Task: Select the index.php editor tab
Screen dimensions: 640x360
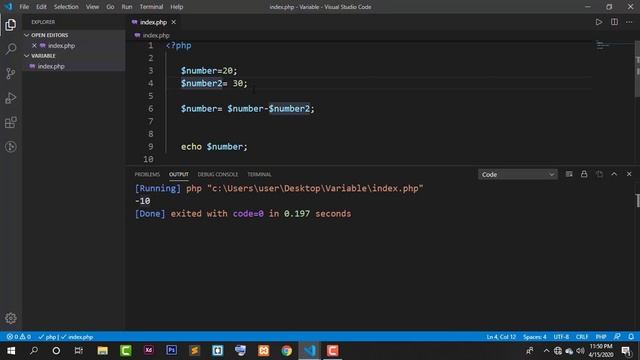Action: click(153, 22)
